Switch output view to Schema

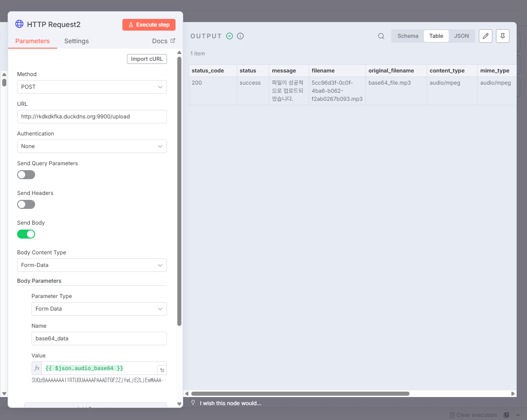tap(408, 36)
